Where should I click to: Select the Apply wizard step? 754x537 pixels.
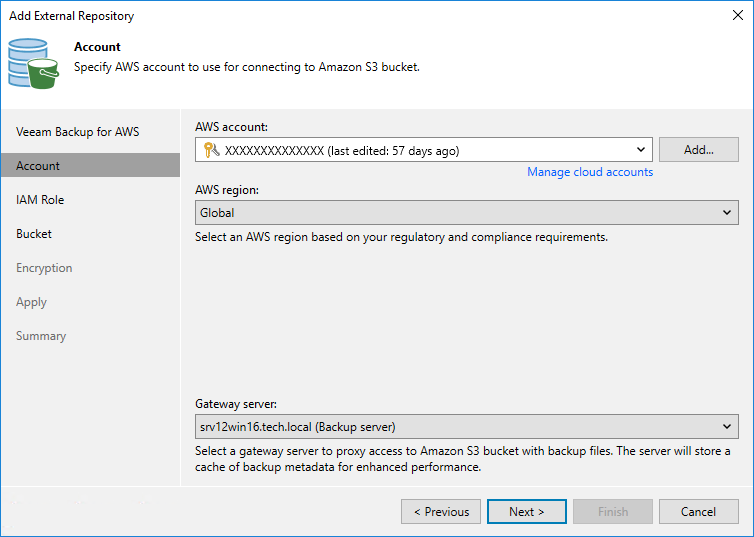[x=32, y=302]
